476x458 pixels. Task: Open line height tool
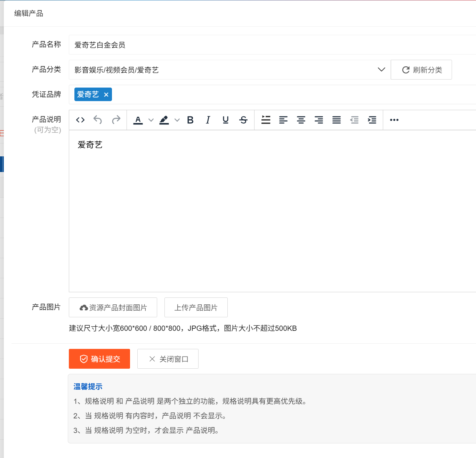pos(266,120)
